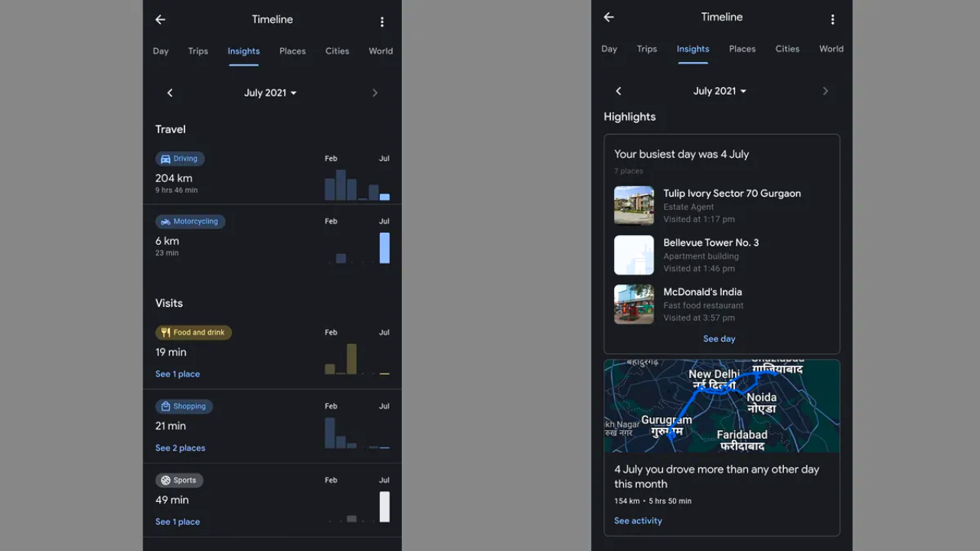The width and height of the screenshot is (980, 551).
Task: Open July 2021 month picker on right screen
Action: (x=720, y=91)
